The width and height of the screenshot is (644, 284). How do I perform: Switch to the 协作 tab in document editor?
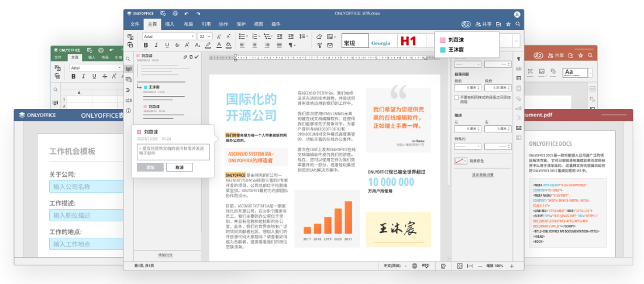[x=223, y=24]
